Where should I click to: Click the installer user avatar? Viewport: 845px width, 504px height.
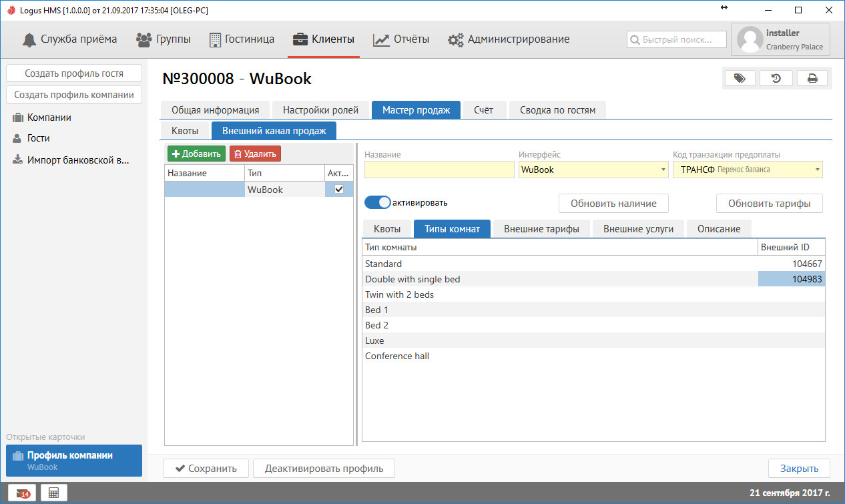[750, 40]
